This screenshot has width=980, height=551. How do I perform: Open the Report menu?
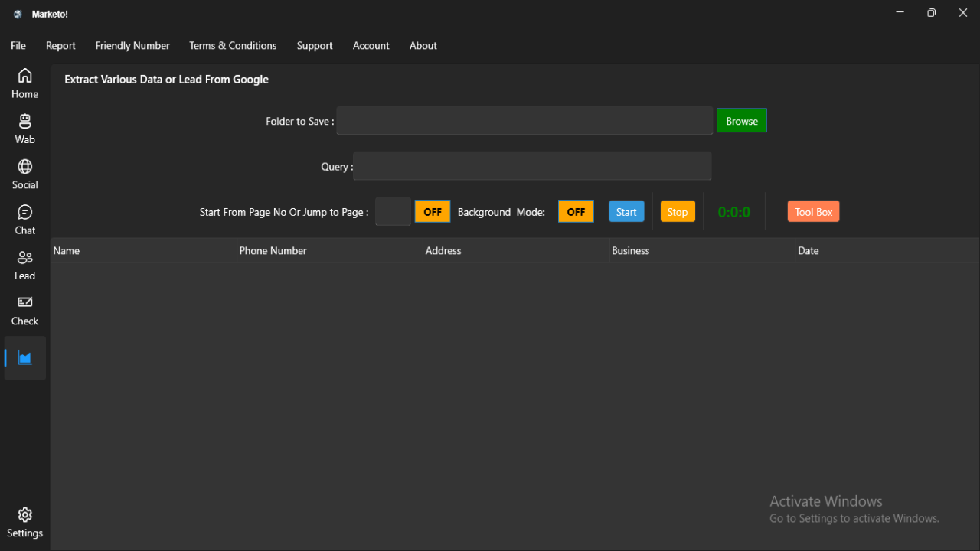click(x=60, y=45)
